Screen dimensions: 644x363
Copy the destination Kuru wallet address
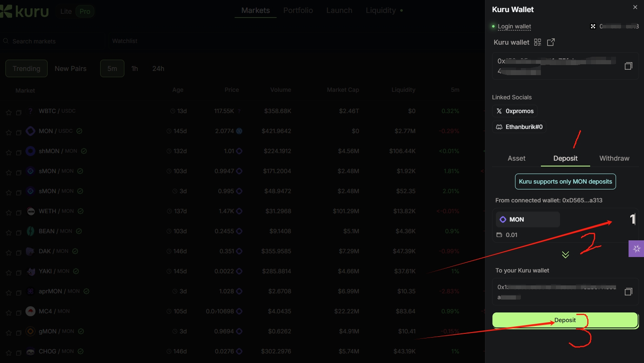(x=628, y=292)
